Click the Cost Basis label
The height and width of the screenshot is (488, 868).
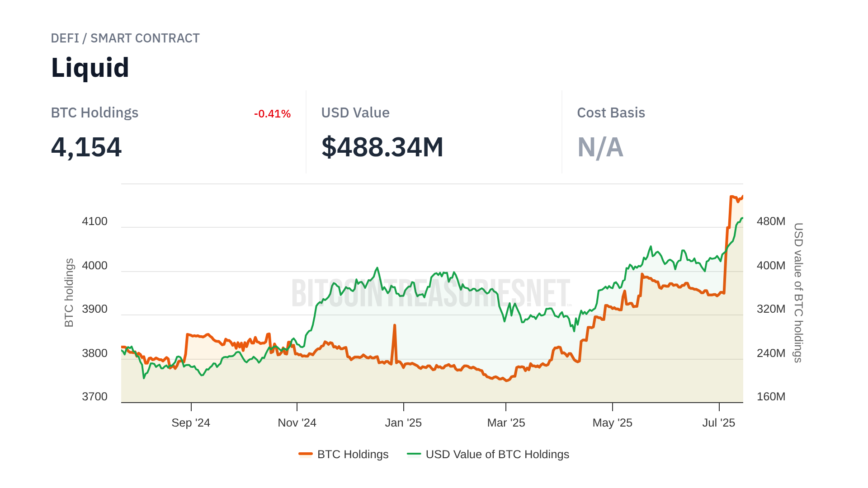(x=611, y=113)
